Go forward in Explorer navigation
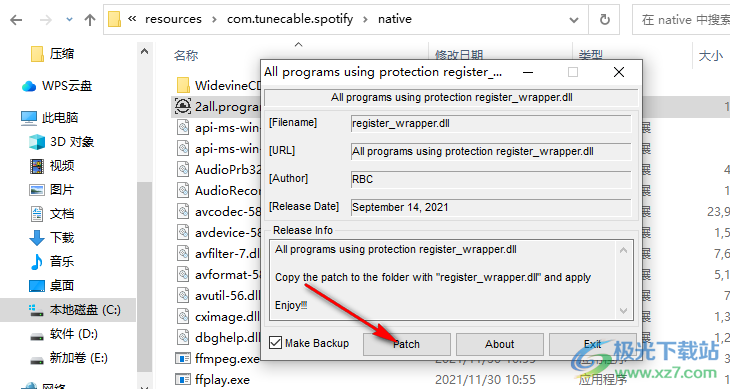The image size is (730, 389). [46, 20]
